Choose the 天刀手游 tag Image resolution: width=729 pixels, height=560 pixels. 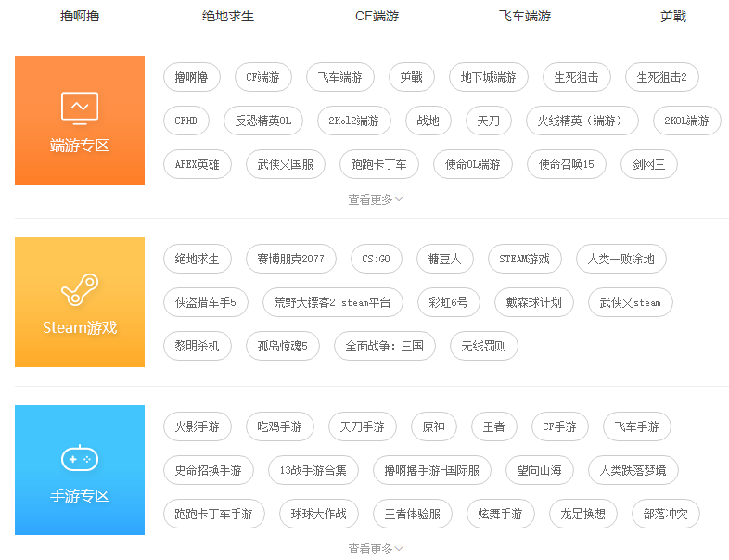pos(362,426)
